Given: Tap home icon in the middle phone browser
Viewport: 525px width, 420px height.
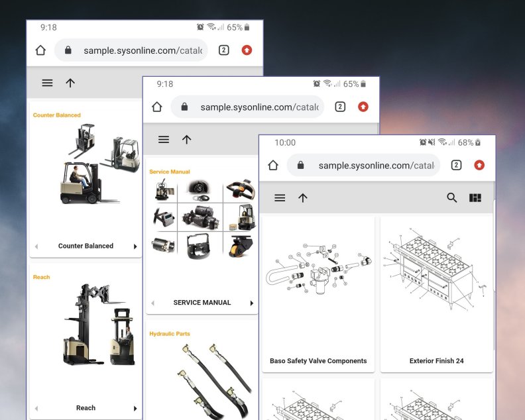Looking at the screenshot, I should (x=157, y=107).
